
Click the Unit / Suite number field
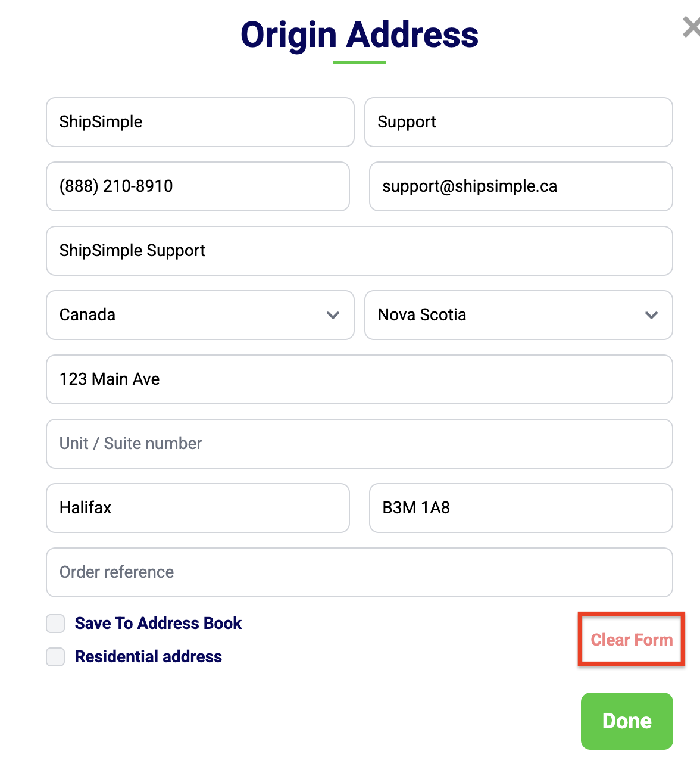(x=360, y=444)
